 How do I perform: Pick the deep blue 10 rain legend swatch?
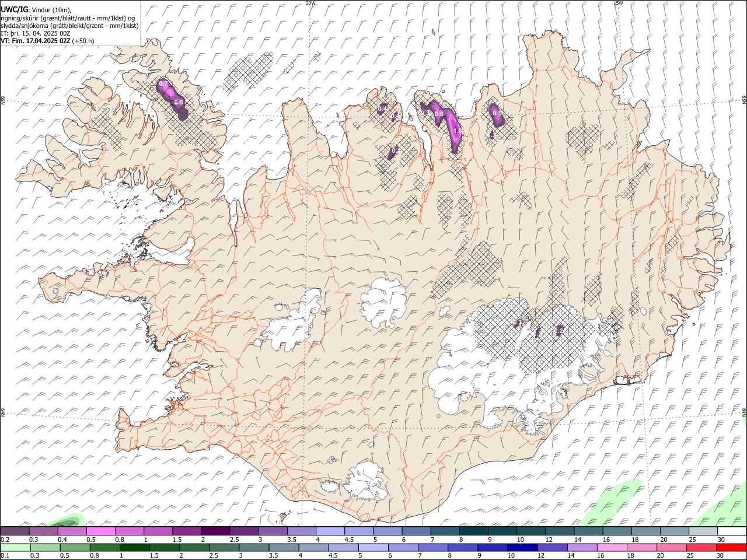(522, 547)
